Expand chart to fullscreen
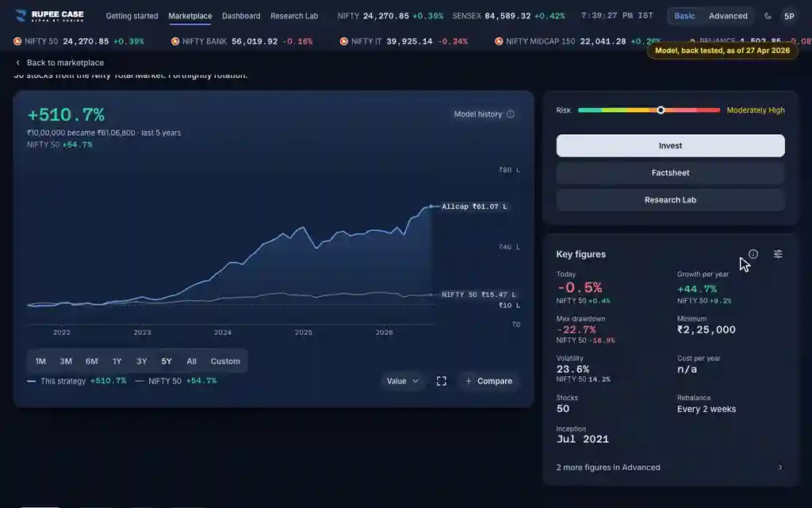The image size is (812, 508). 441,381
